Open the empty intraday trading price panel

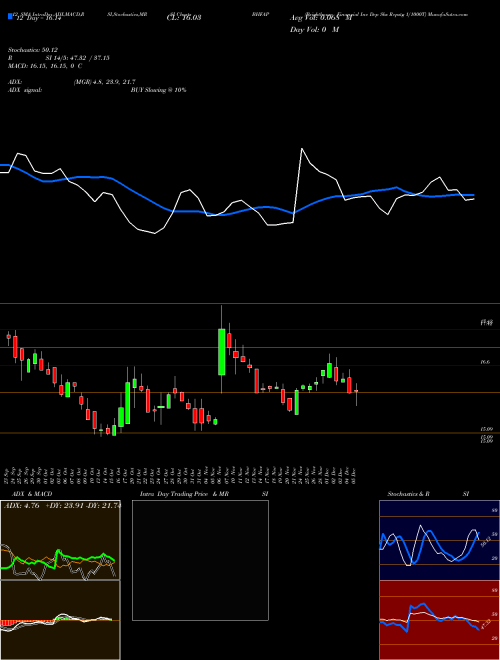tap(200, 560)
